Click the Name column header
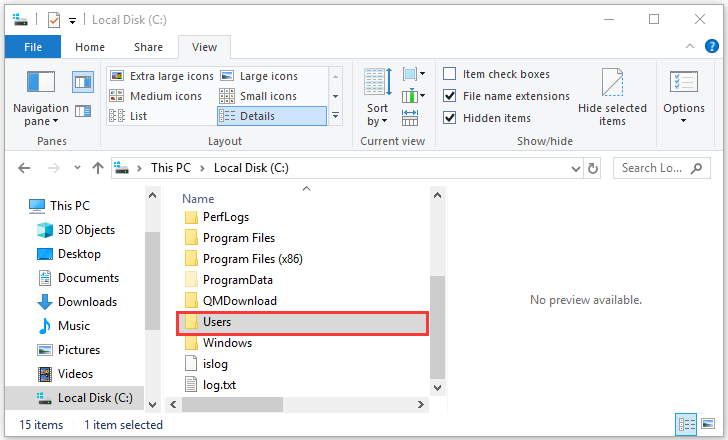The height and width of the screenshot is (440, 728). [x=198, y=199]
